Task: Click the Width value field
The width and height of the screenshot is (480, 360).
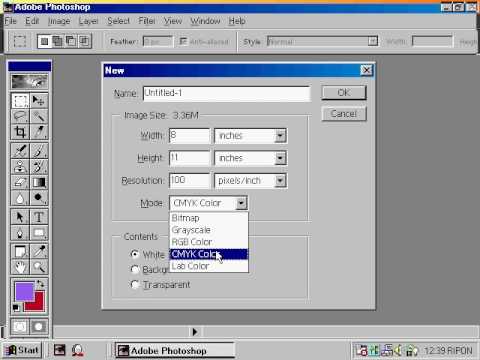Action: (x=189, y=136)
